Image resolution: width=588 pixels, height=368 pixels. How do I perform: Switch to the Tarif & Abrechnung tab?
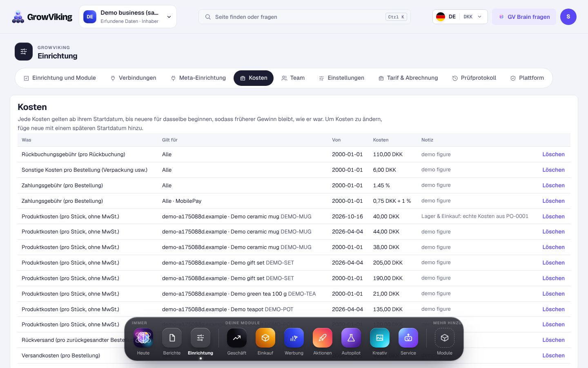point(408,78)
